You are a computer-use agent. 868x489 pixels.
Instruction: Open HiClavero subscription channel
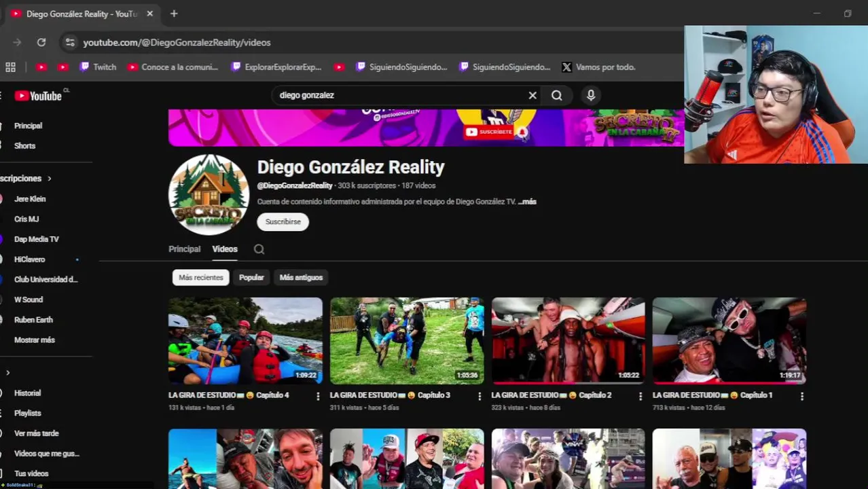[x=30, y=259]
